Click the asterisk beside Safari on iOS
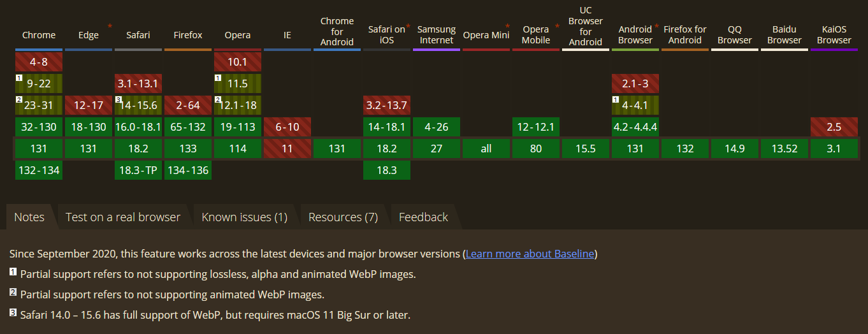The height and width of the screenshot is (334, 868). (x=408, y=26)
